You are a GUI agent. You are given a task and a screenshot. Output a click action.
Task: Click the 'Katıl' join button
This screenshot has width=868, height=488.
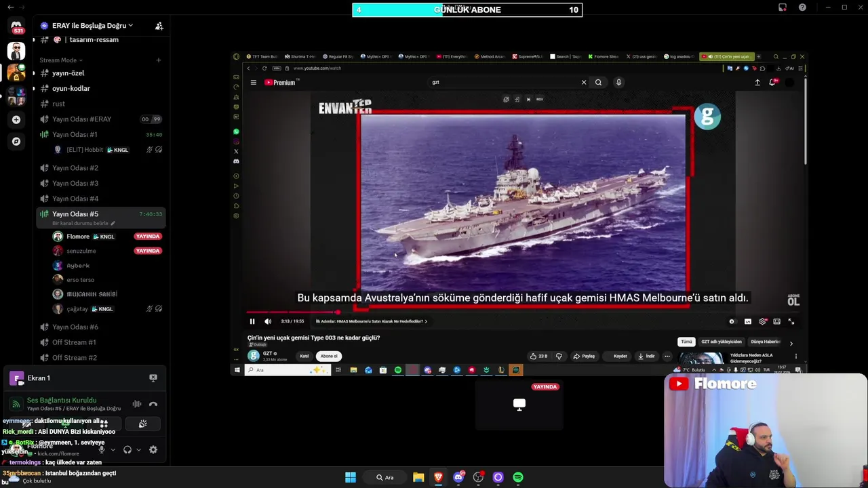(304, 356)
